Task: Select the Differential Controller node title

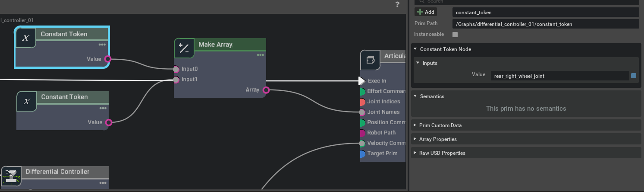Action: pyautogui.click(x=57, y=172)
